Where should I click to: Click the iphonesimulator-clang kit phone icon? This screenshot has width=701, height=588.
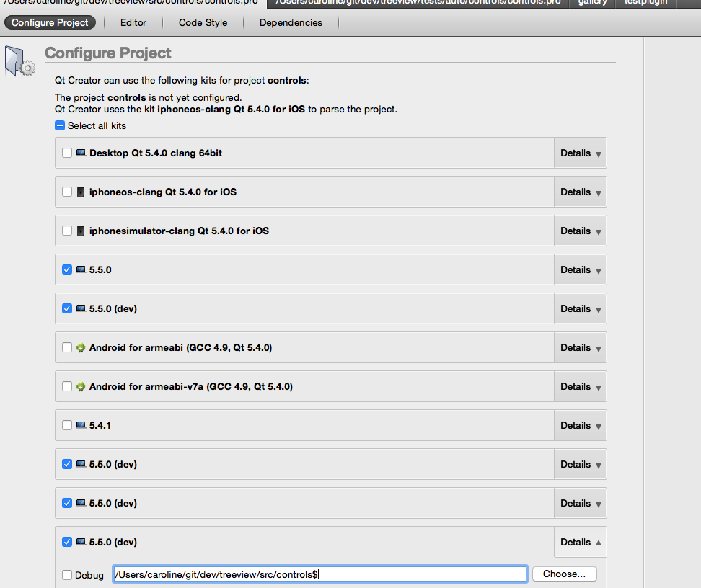tap(81, 231)
